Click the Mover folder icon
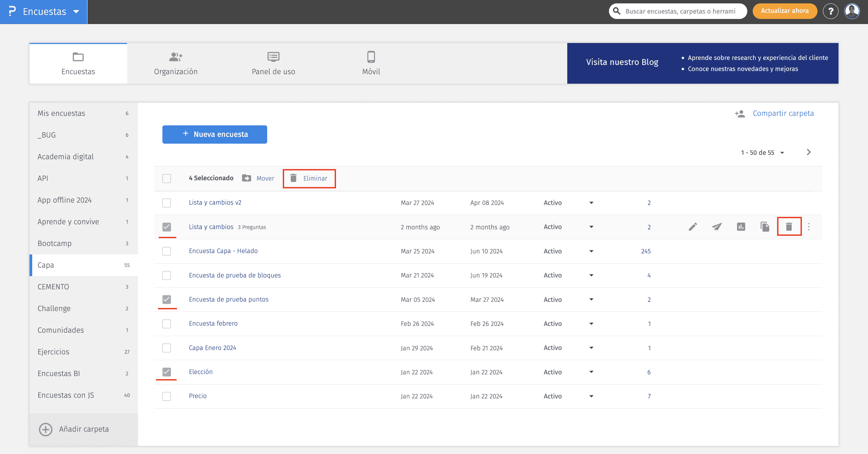This screenshot has width=868, height=454. (246, 178)
